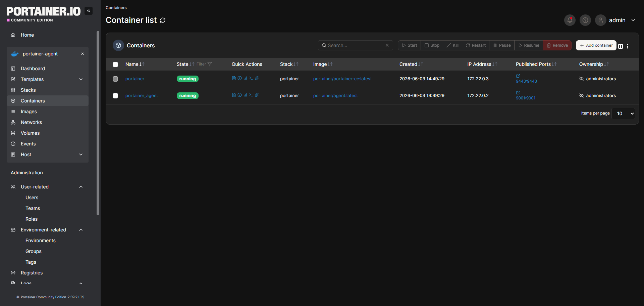Image resolution: width=644 pixels, height=306 pixels.
Task: Sort the table by Name
Action: coord(135,64)
